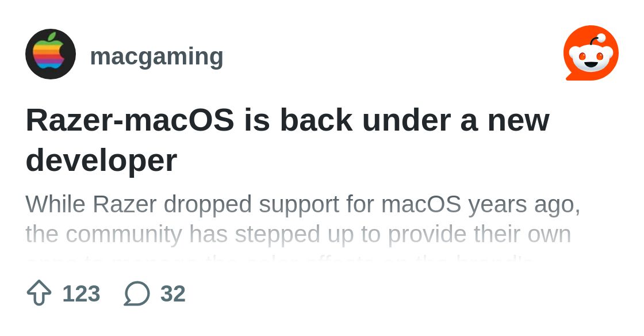Open comments via the speech bubble icon

(137, 293)
